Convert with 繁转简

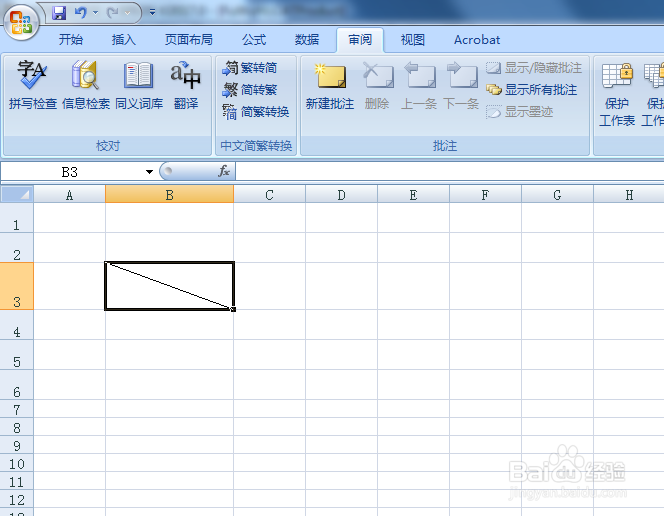pos(250,68)
